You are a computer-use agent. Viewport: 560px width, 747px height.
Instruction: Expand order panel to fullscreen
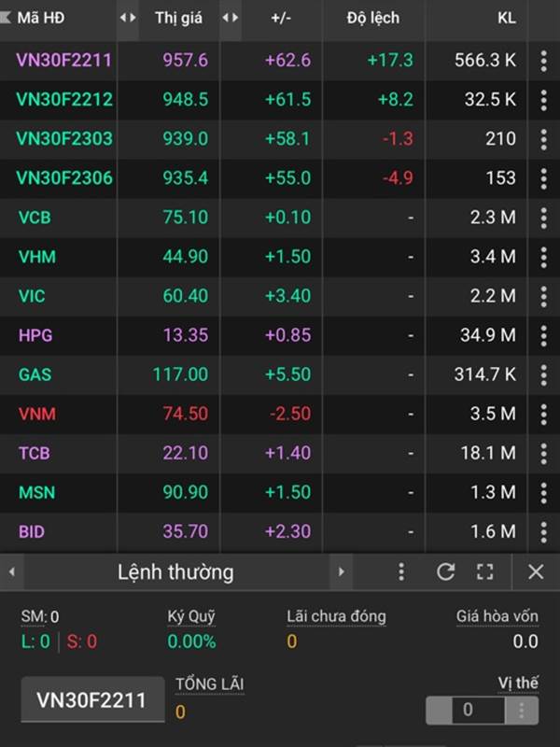(x=485, y=571)
